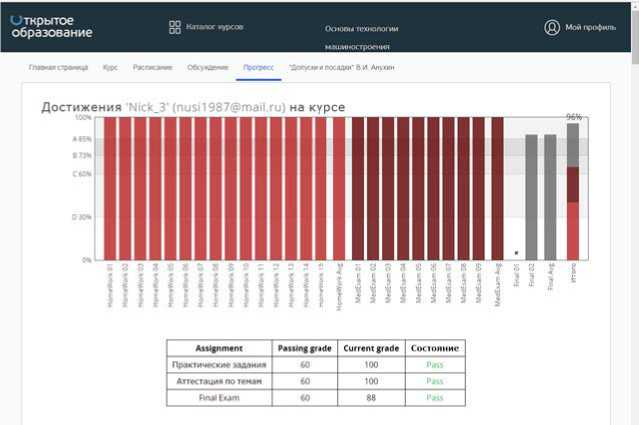Switch to the Курс tab
Viewport: 639px width, 425px height.
pyautogui.click(x=110, y=67)
